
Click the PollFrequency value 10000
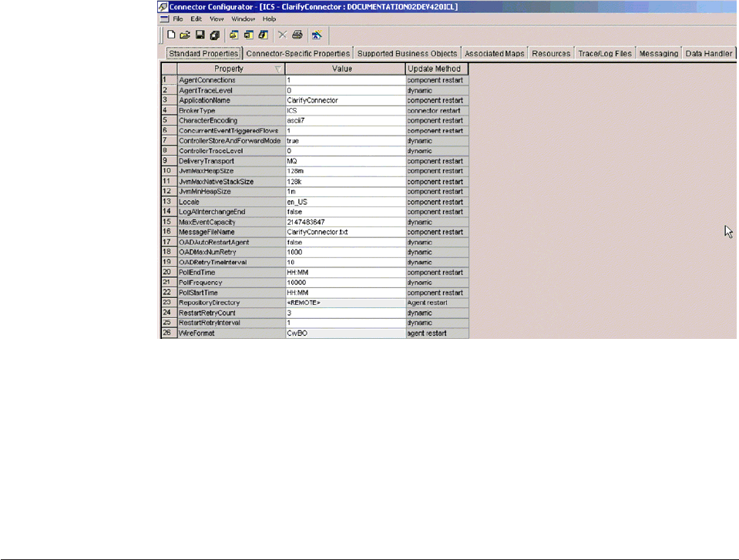pos(345,283)
